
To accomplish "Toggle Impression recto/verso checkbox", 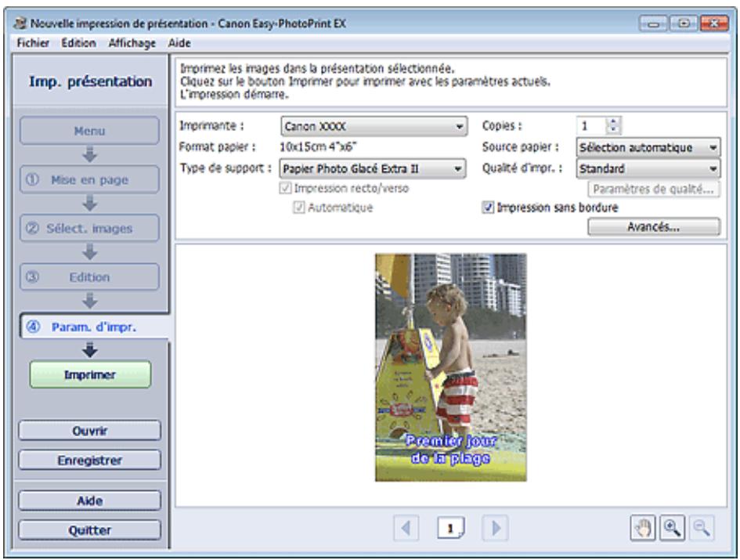I will tap(285, 189).
